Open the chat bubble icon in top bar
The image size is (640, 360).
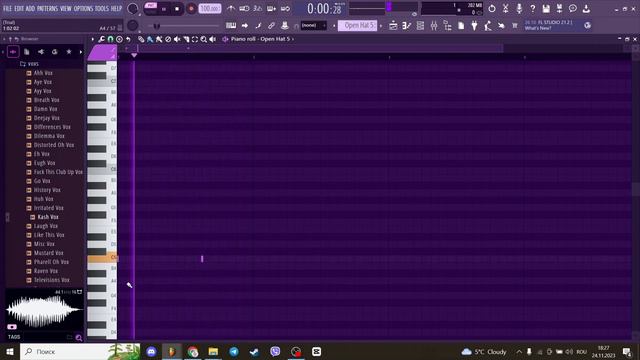[x=573, y=9]
